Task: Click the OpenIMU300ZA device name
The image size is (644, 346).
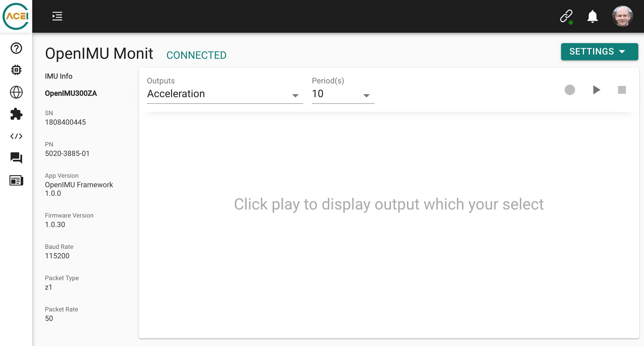Action: tap(71, 93)
